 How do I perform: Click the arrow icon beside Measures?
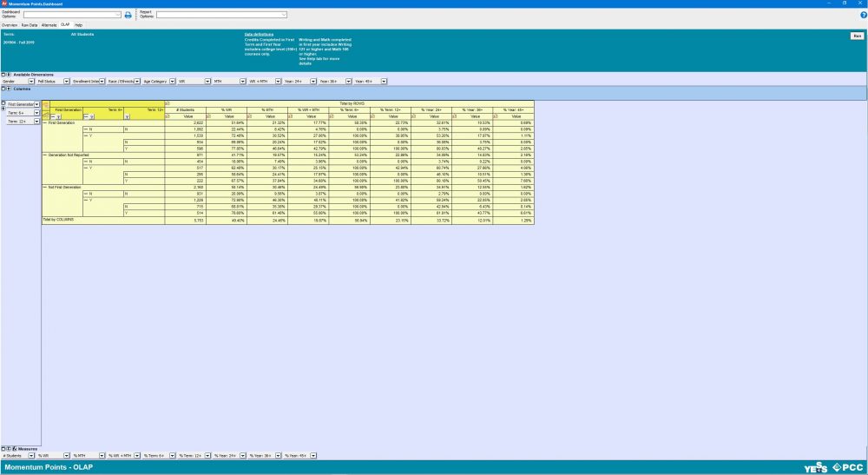coord(9,448)
